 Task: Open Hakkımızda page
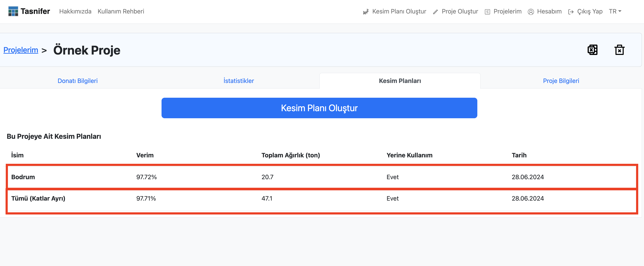(x=75, y=12)
